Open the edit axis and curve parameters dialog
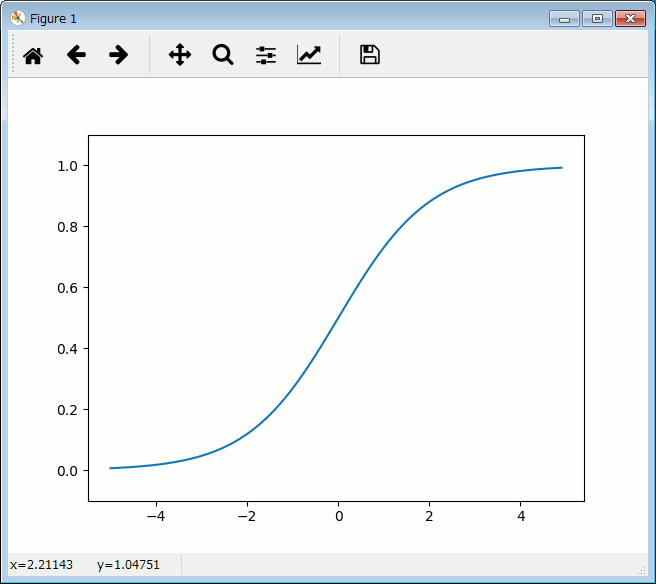The image size is (656, 584). [x=309, y=55]
